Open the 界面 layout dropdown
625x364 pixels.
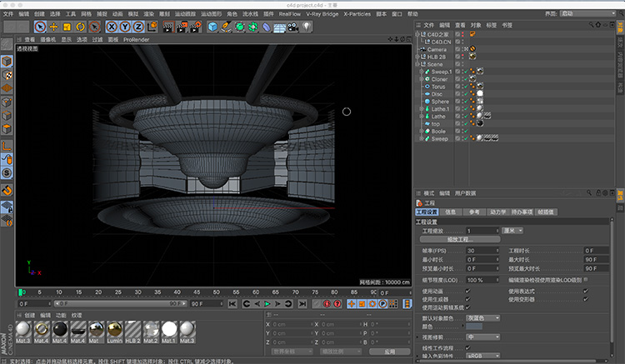click(588, 13)
